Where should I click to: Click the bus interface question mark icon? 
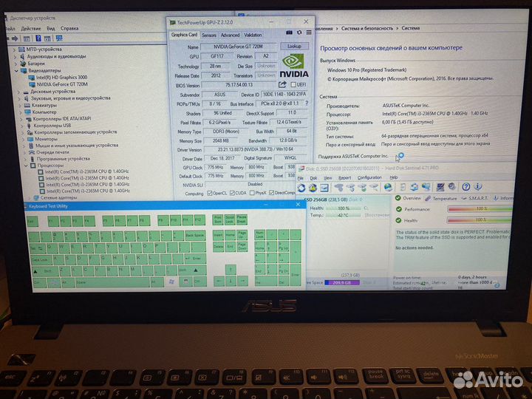click(x=308, y=104)
